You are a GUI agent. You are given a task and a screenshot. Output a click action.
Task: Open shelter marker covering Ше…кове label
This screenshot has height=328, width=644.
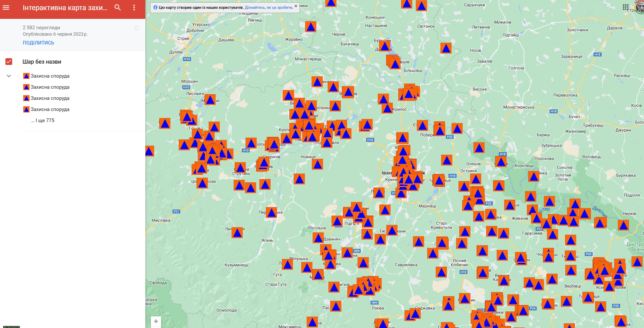coord(202,183)
